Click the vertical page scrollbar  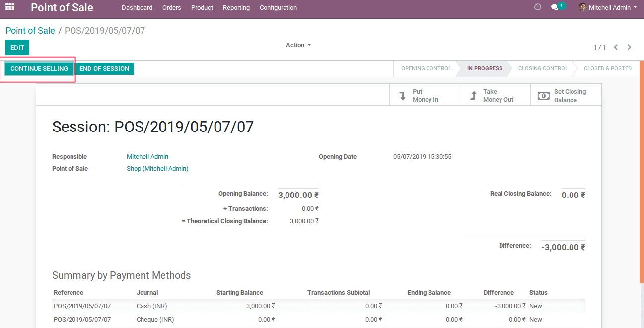(x=642, y=171)
